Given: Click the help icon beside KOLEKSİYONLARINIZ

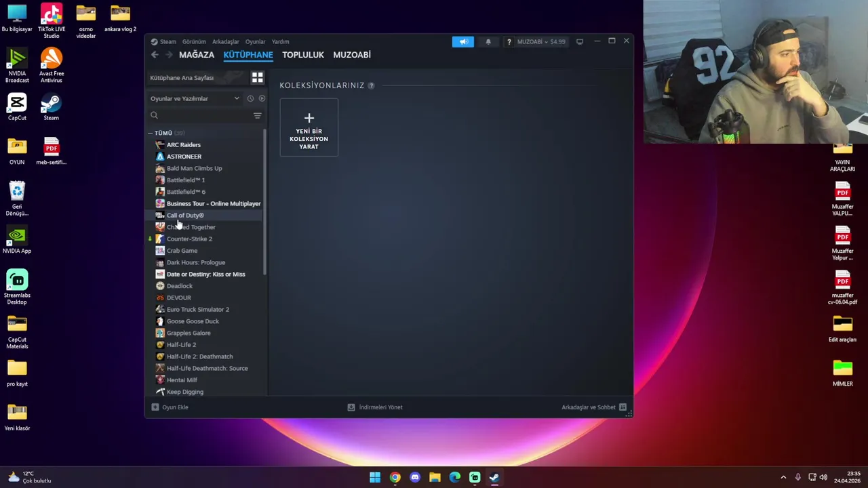Looking at the screenshot, I should click(x=371, y=85).
